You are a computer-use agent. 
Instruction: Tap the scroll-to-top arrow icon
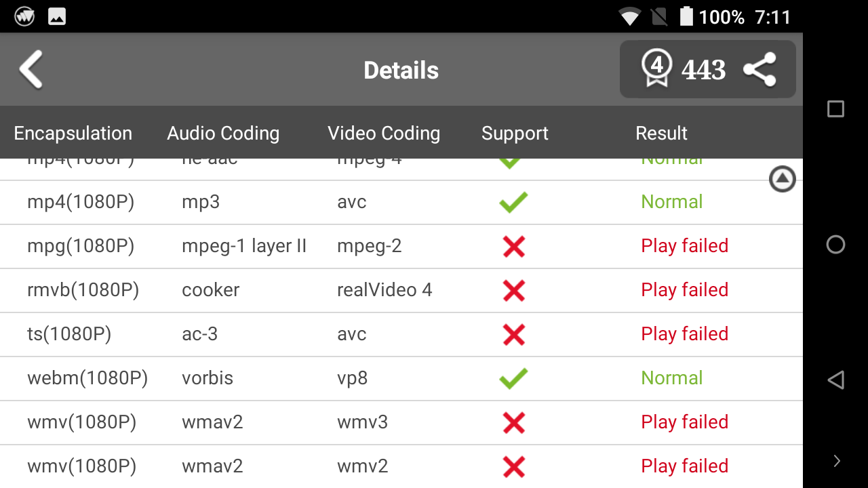pyautogui.click(x=782, y=180)
